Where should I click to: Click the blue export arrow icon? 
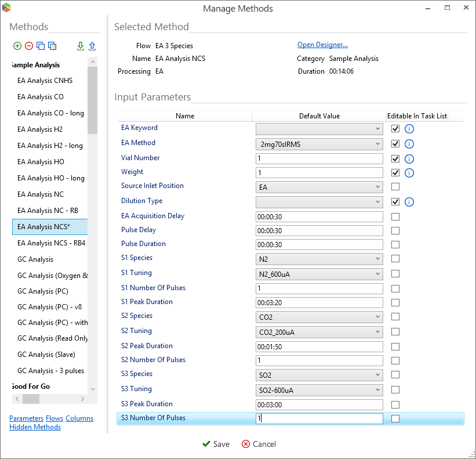[x=92, y=46]
